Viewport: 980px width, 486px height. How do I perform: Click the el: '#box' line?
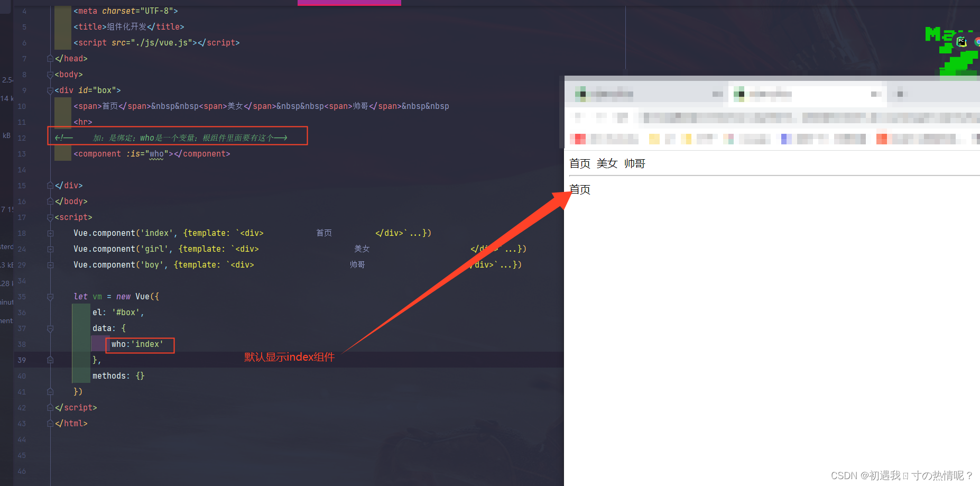118,313
